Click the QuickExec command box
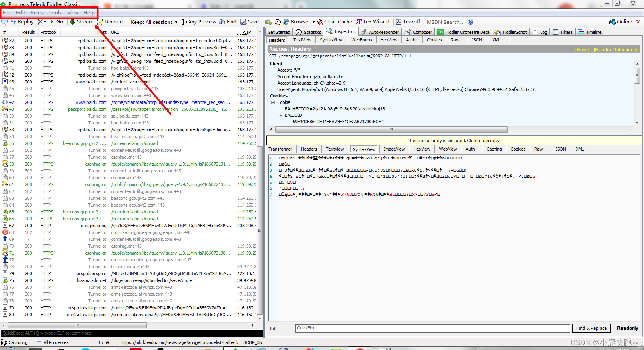 [132, 333]
